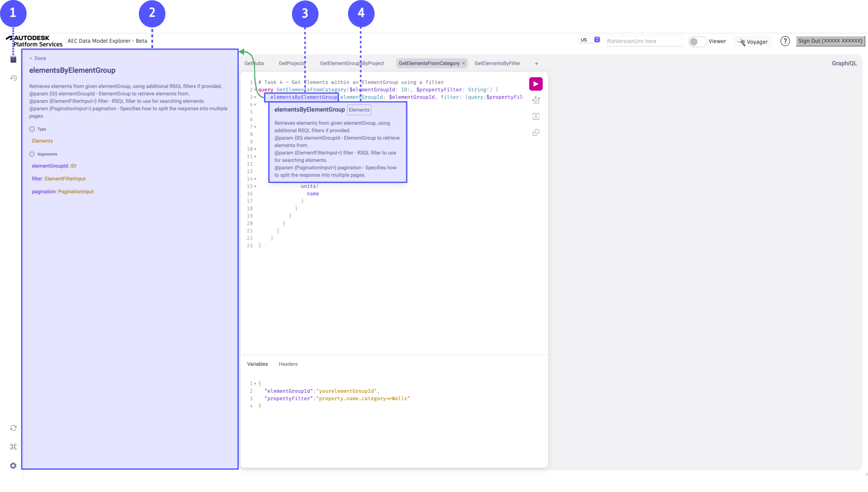Toggle the Viewer switch on
Screen dimensions: 868x492
click(x=696, y=42)
